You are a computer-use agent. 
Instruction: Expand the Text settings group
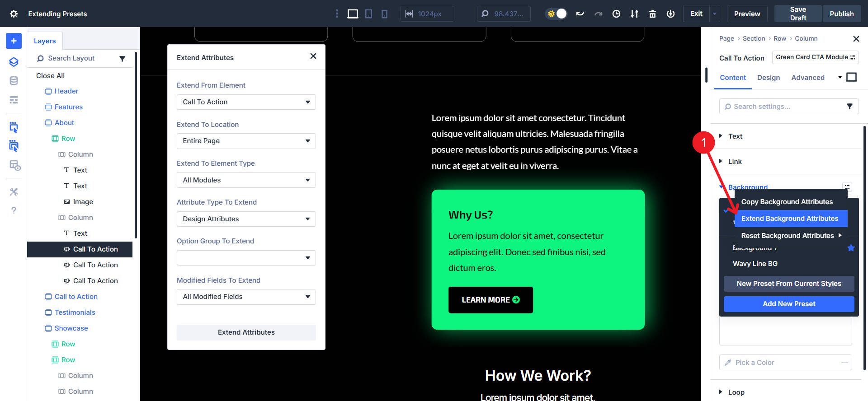735,136
